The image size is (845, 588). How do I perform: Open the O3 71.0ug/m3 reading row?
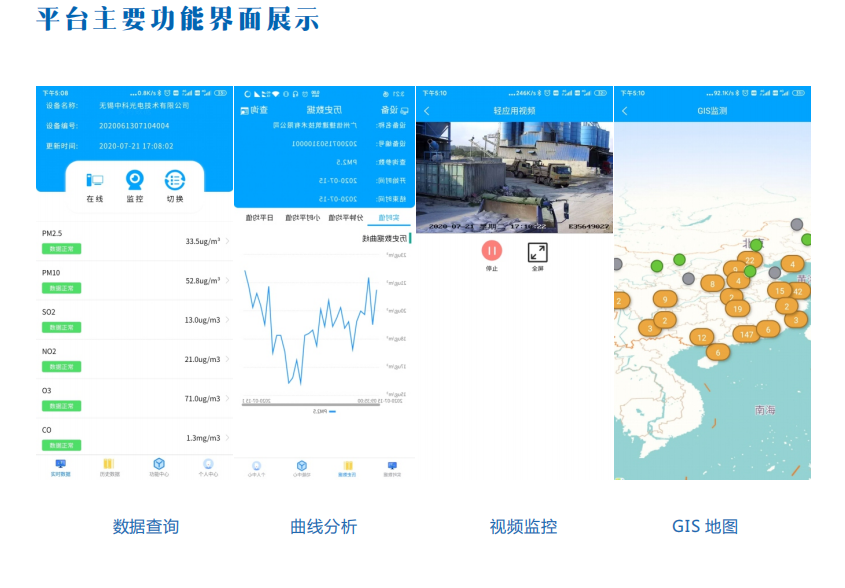point(134,398)
